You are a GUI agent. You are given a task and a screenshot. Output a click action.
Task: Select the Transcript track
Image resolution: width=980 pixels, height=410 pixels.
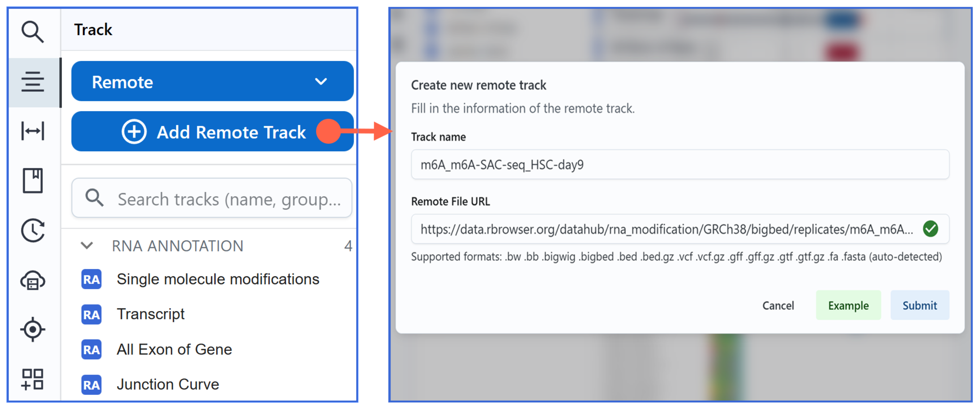click(151, 314)
